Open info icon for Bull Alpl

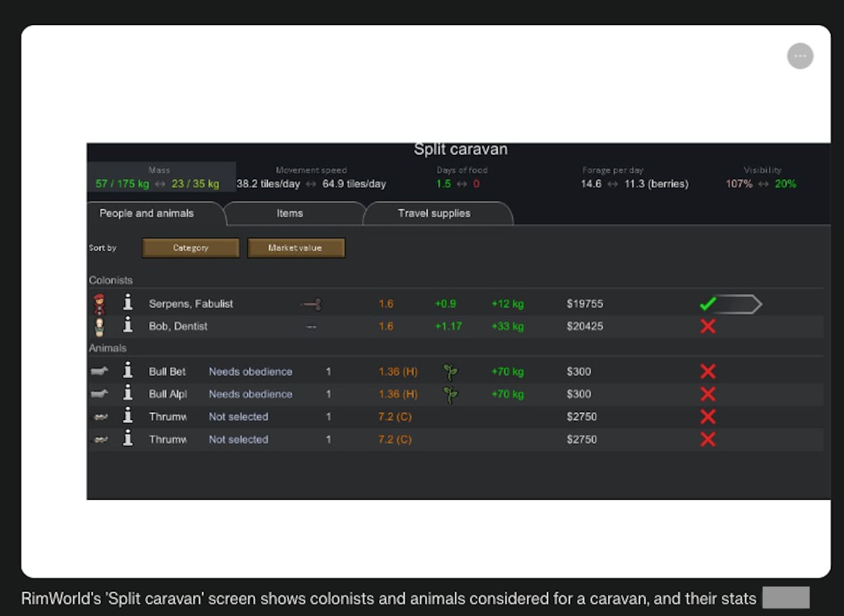point(128,393)
